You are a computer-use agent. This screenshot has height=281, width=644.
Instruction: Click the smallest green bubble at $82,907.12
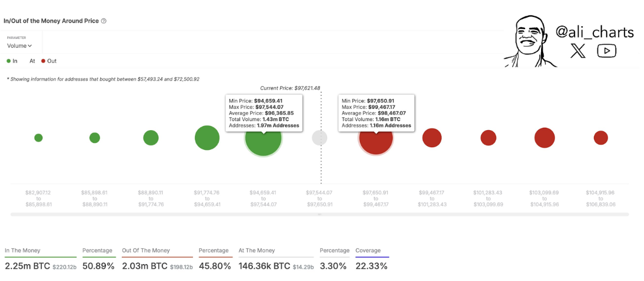point(38,138)
